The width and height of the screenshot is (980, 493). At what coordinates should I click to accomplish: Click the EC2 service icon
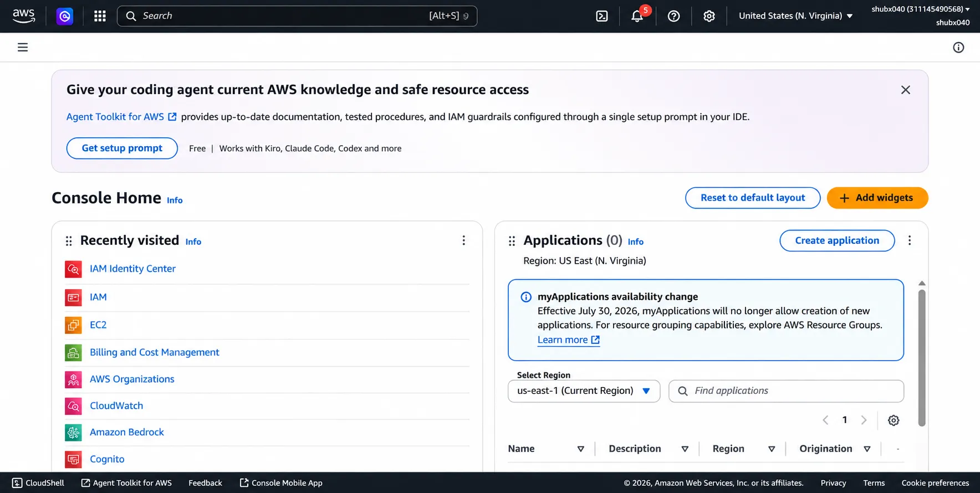73,325
